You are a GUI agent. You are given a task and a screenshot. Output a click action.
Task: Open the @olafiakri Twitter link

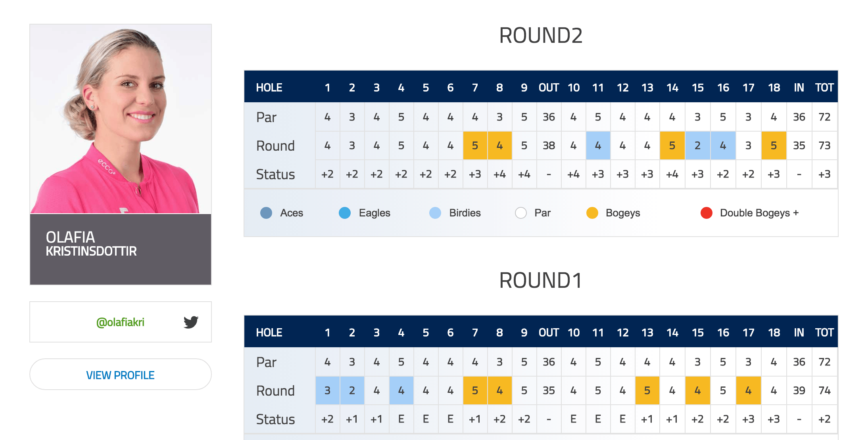[x=120, y=322]
